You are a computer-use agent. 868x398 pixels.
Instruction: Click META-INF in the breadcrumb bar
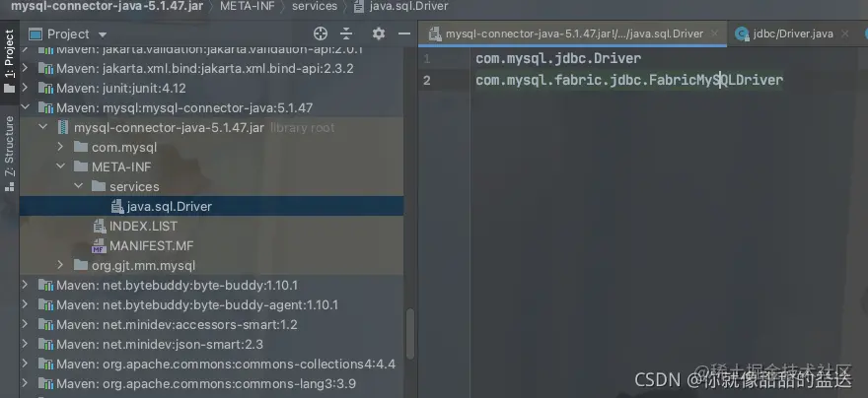pos(248,7)
